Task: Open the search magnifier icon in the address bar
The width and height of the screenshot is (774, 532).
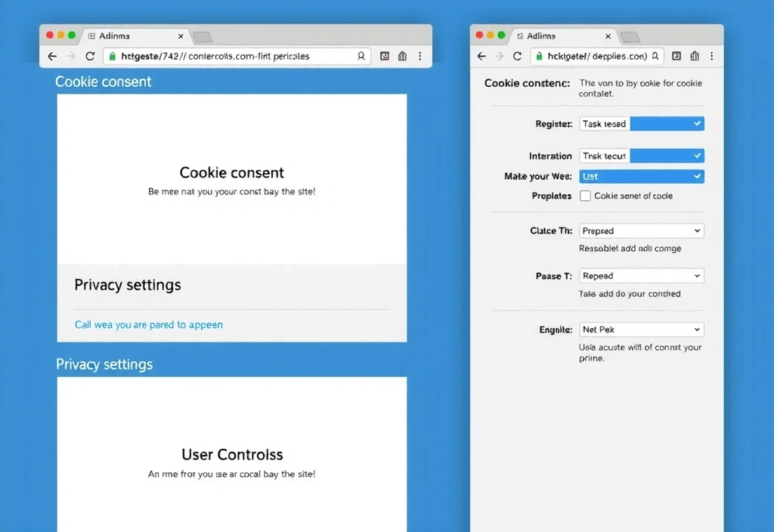Action: pyautogui.click(x=361, y=56)
